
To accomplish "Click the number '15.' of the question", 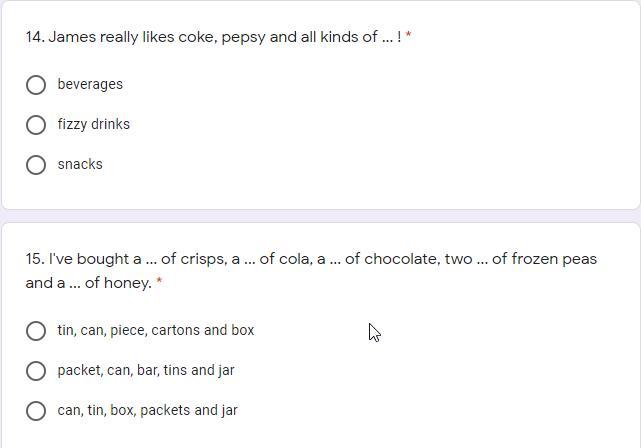I will click(x=35, y=259).
